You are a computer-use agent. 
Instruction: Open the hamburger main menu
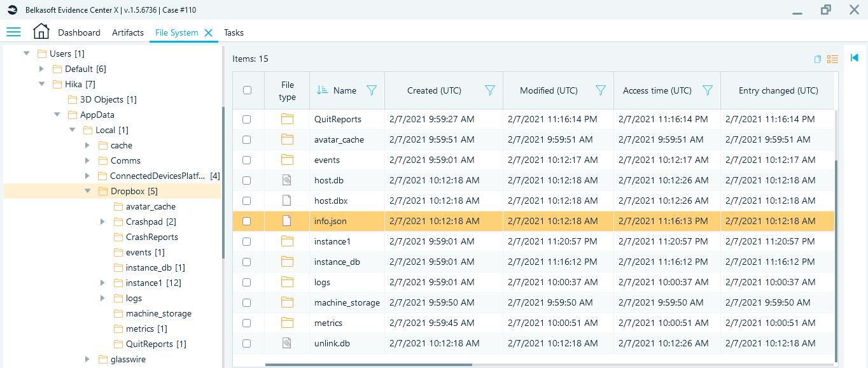click(13, 32)
